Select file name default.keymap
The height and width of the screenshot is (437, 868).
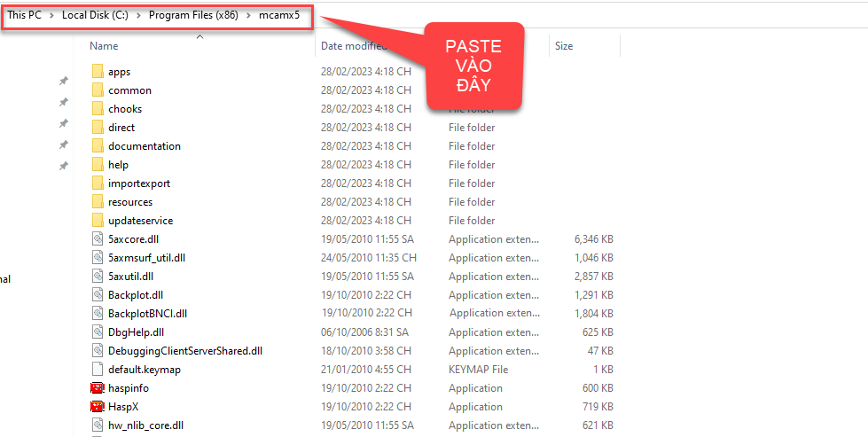point(145,370)
